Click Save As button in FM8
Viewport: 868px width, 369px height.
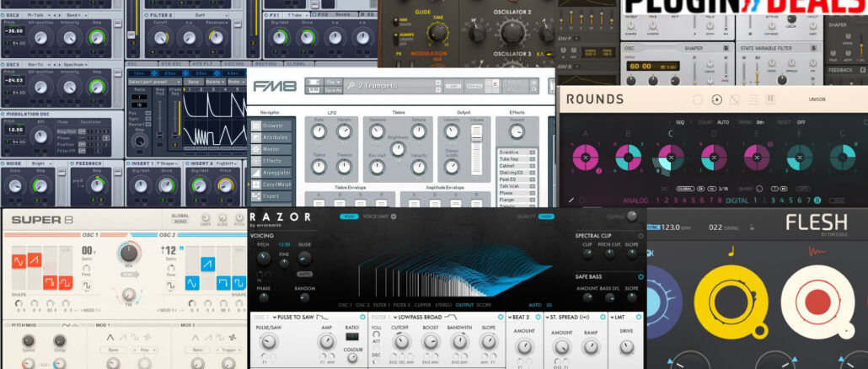click(x=333, y=89)
